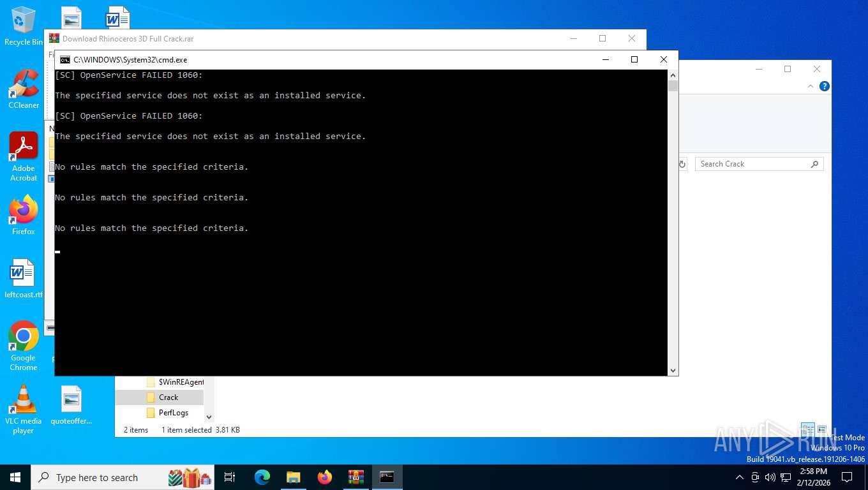The width and height of the screenshot is (868, 490).
Task: Close the cmd.exe window
Action: (664, 60)
